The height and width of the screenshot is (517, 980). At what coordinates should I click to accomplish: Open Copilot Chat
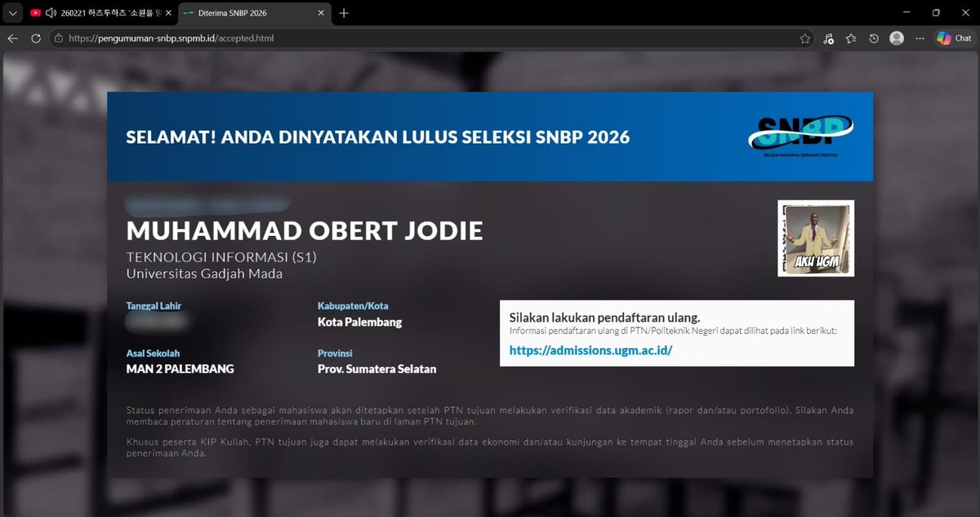pyautogui.click(x=953, y=38)
